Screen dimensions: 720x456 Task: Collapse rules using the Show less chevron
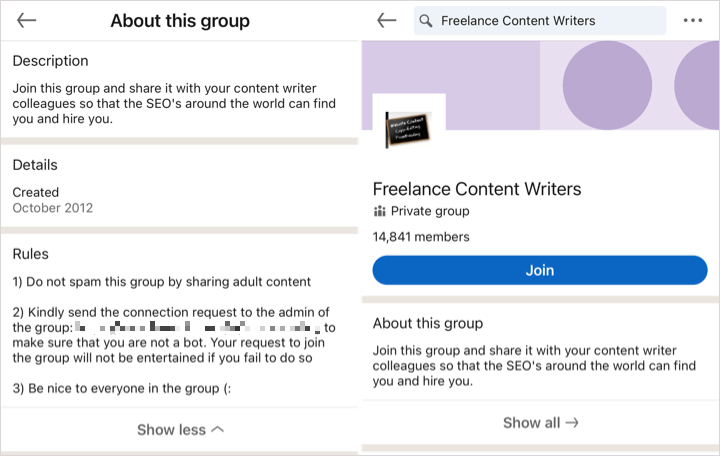218,430
